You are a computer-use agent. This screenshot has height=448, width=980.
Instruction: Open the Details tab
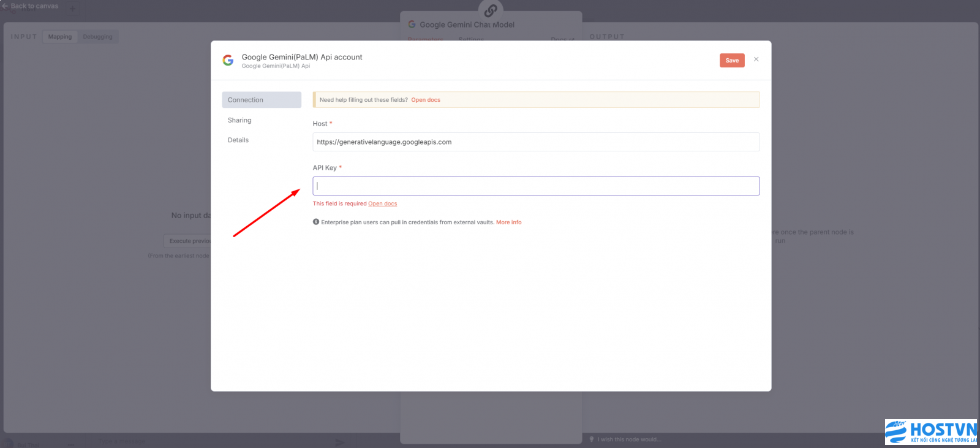tap(238, 140)
